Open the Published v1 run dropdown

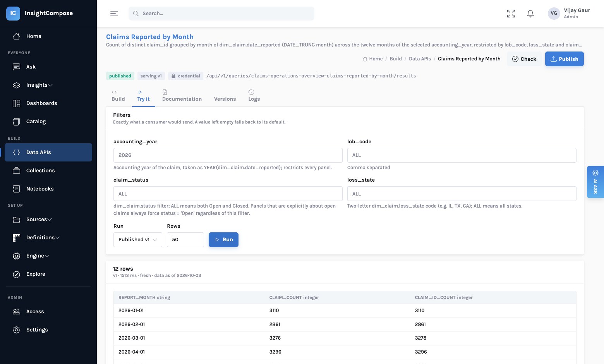pos(137,240)
